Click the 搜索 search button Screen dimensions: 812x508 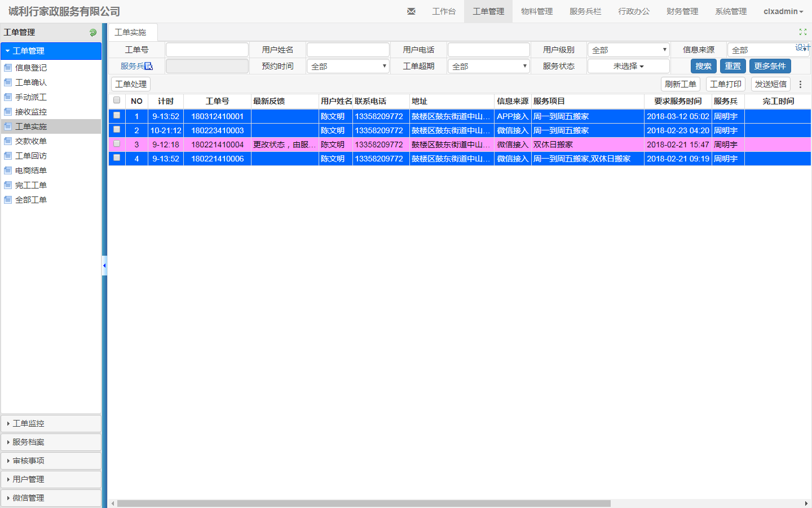703,66
